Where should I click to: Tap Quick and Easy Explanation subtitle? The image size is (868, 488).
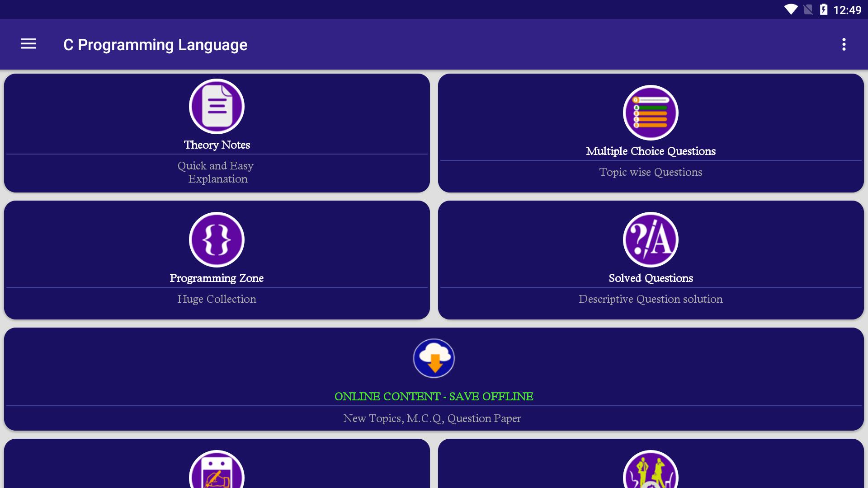[x=217, y=172]
